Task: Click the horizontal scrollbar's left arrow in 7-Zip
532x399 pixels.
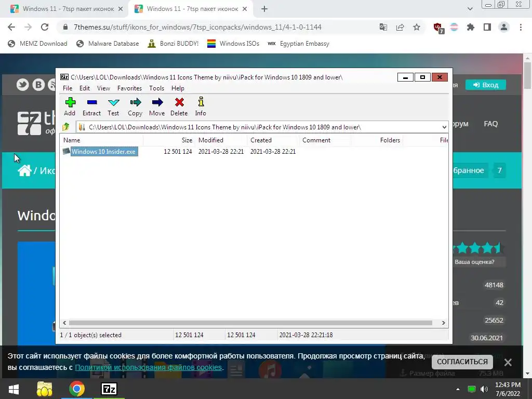Action: pos(64,323)
